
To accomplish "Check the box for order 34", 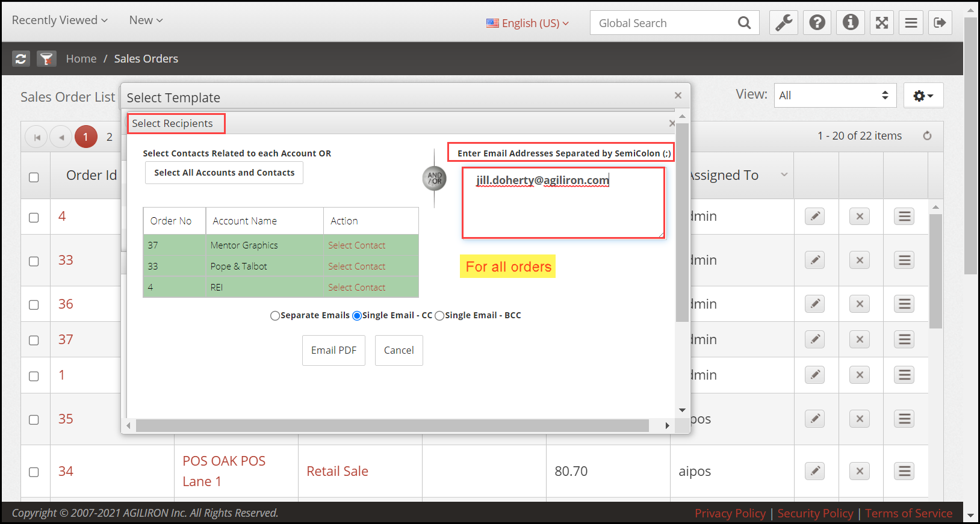I will point(34,472).
